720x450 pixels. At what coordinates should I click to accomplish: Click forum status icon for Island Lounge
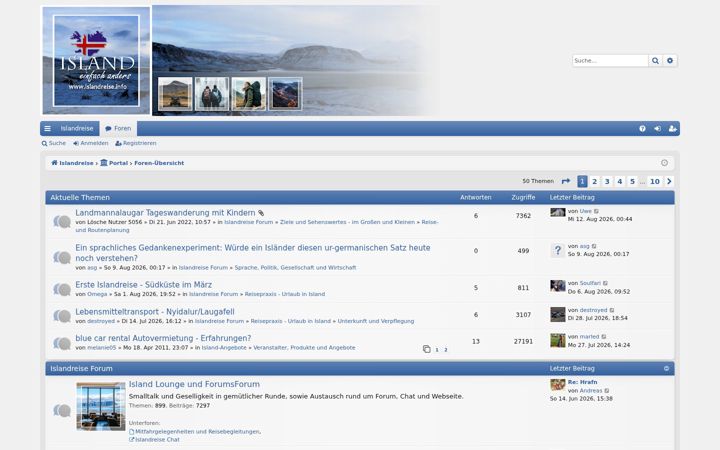[x=62, y=410]
